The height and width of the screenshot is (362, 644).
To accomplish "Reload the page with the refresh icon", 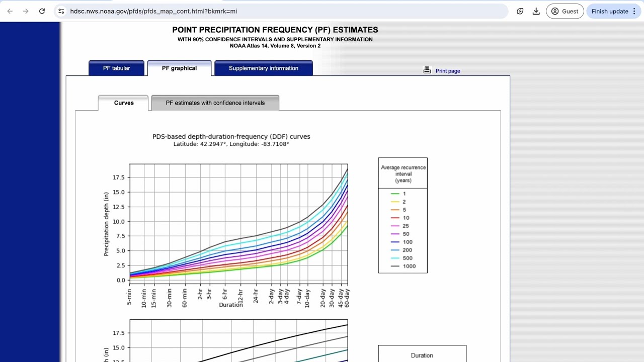I will tap(42, 11).
